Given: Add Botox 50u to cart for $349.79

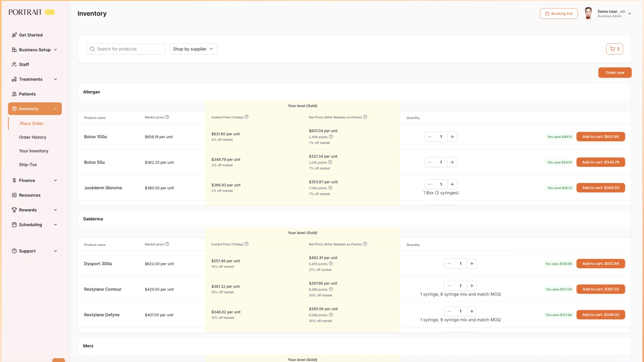Looking at the screenshot, I should 600,162.
